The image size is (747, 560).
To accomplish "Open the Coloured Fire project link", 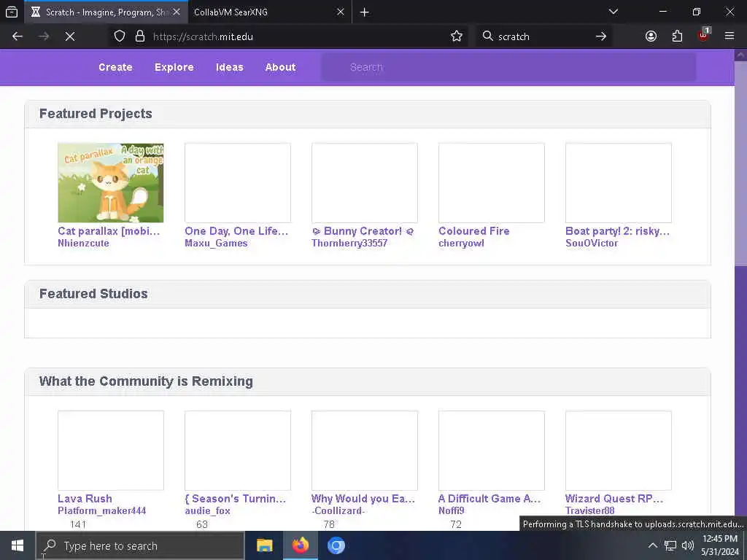I will 473,231.
